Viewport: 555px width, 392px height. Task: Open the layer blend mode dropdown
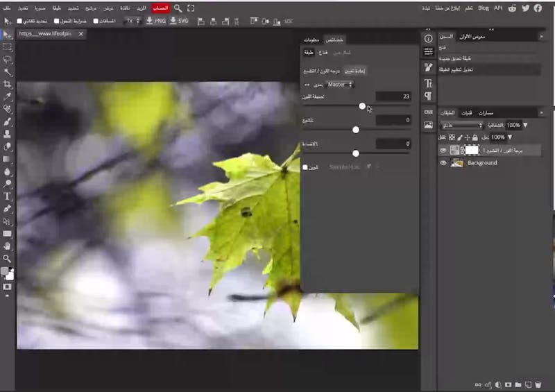pyautogui.click(x=461, y=126)
